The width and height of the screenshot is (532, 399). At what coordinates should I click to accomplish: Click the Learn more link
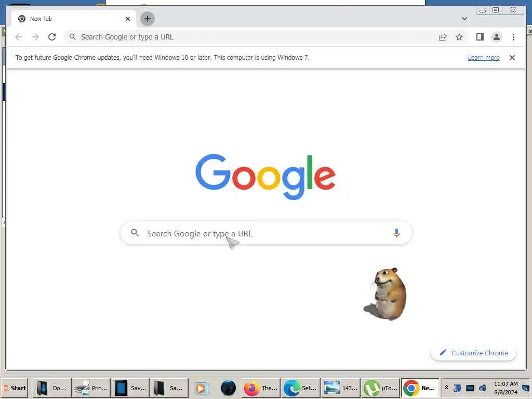tap(484, 58)
